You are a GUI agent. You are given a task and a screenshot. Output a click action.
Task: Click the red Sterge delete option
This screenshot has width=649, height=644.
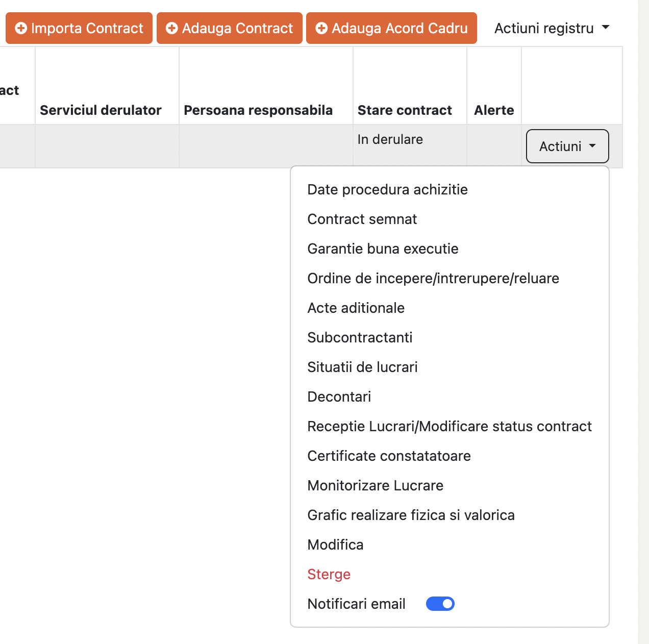pyautogui.click(x=329, y=575)
